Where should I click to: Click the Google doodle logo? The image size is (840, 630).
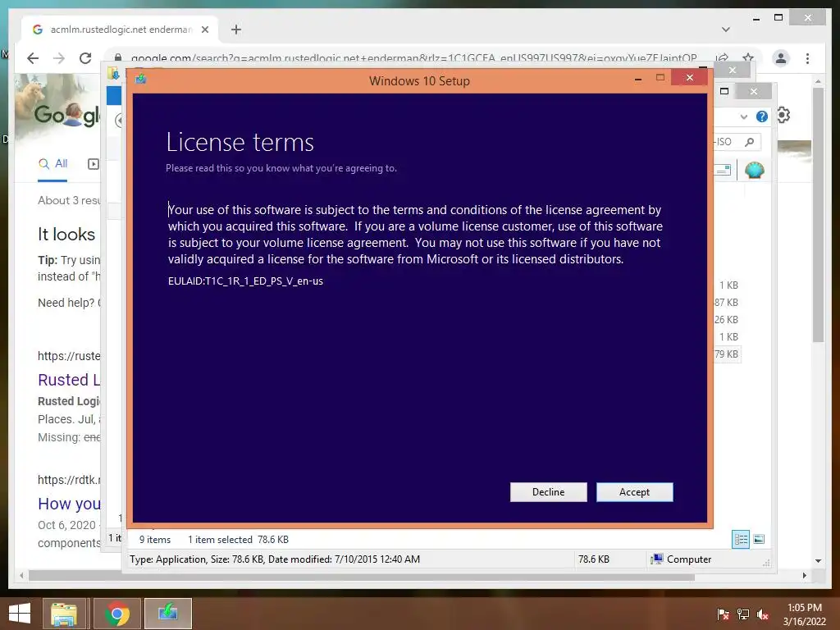[x=66, y=114]
